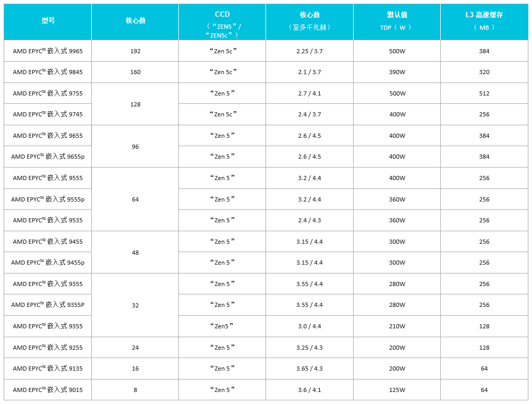Image resolution: width=532 pixels, height=404 pixels.
Task: Select the 390W TDP cell
Action: coord(397,72)
